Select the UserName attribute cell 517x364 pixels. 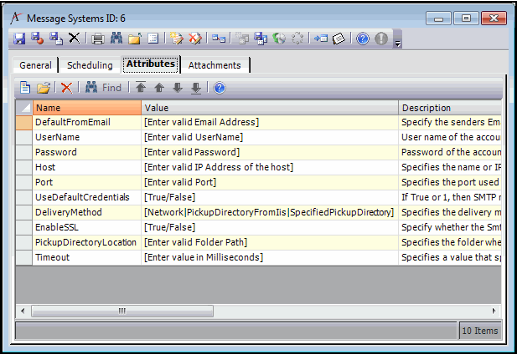tap(87, 137)
